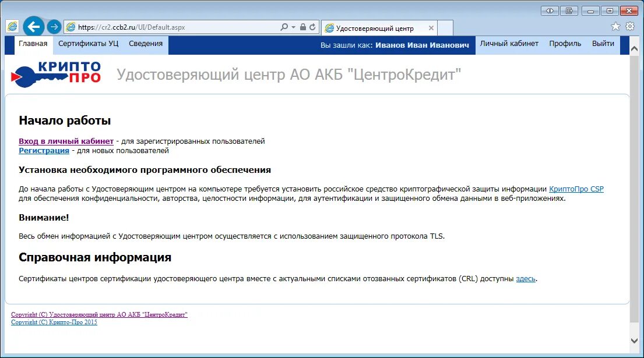The width and height of the screenshot is (644, 358).
Task: Minimize the browser window
Action: tap(590, 11)
